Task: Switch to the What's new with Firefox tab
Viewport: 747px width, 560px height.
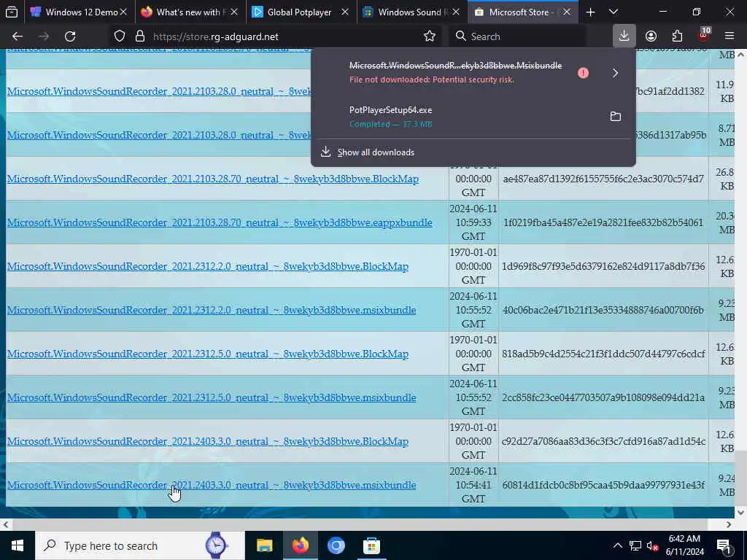Action: pyautogui.click(x=191, y=12)
